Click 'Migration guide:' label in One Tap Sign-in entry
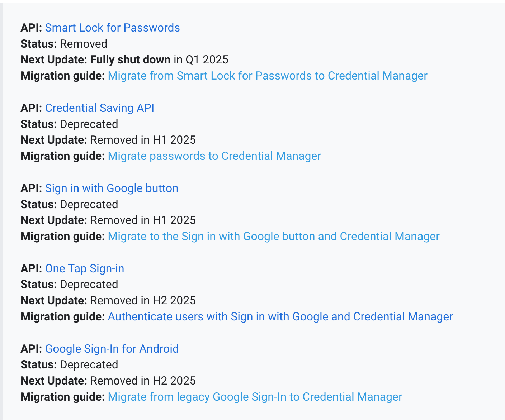Image resolution: width=505 pixels, height=420 pixels. pos(63,316)
